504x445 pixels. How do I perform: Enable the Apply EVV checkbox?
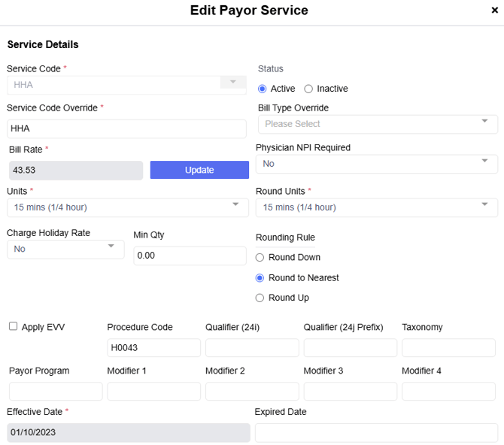coord(14,326)
